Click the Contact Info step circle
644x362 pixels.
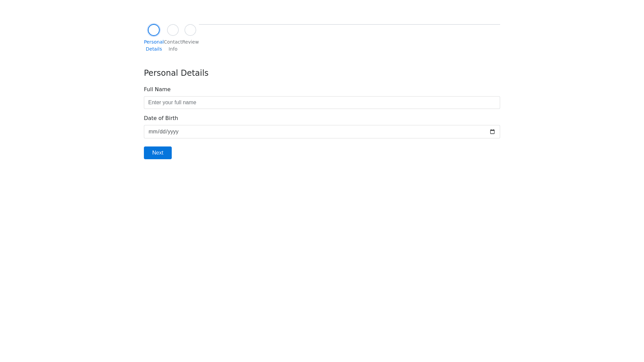click(173, 30)
